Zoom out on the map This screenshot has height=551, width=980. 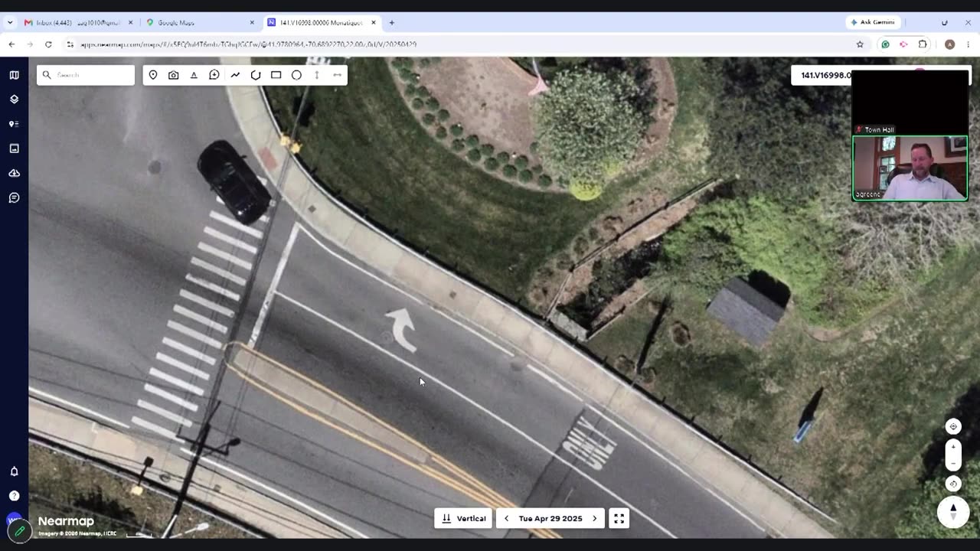click(953, 463)
